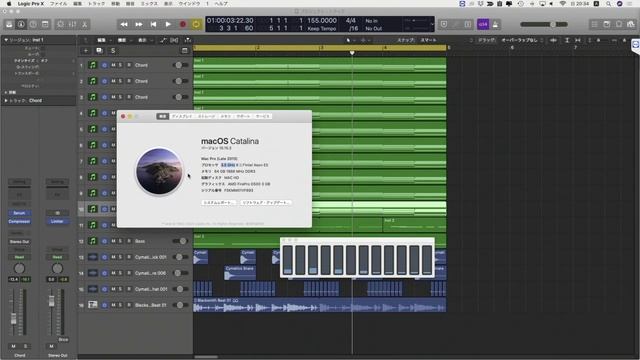Screen dimensions: 640x360
Task: Open the Toolbar display icon
Action: coord(45,24)
